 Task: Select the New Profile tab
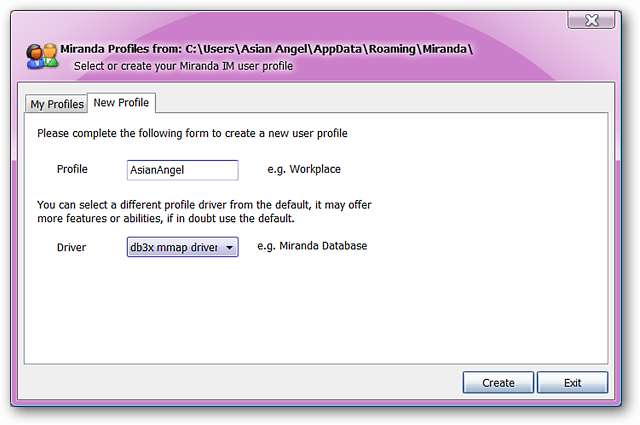pos(120,103)
